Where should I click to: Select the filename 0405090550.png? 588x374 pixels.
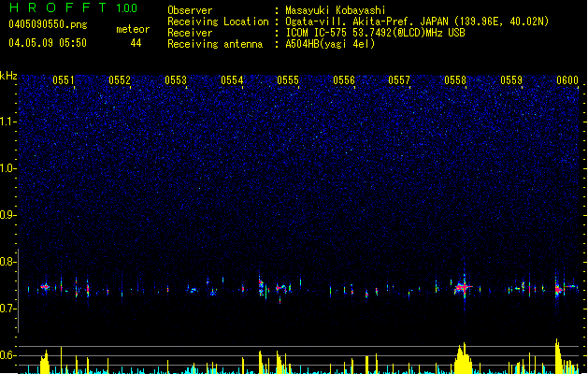pyautogui.click(x=48, y=24)
